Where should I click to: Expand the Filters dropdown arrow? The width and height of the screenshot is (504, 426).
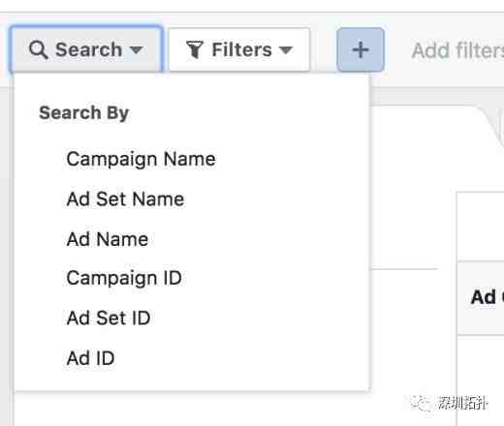coord(286,50)
